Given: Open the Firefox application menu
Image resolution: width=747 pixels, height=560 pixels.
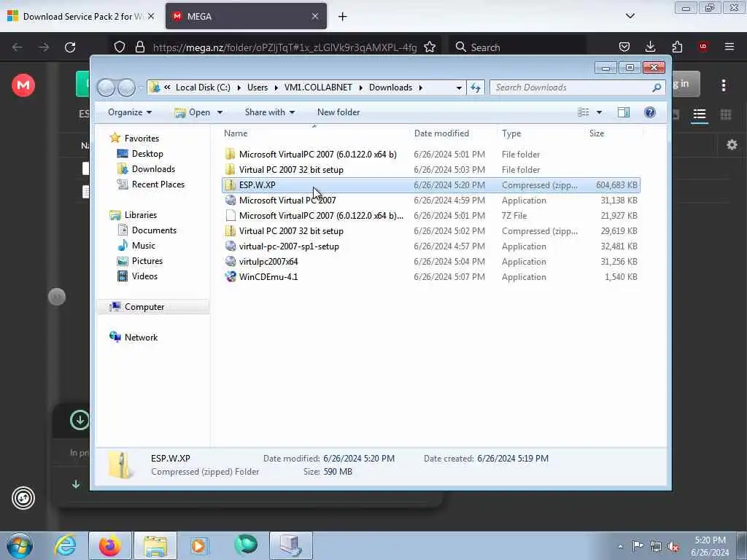Looking at the screenshot, I should (729, 47).
